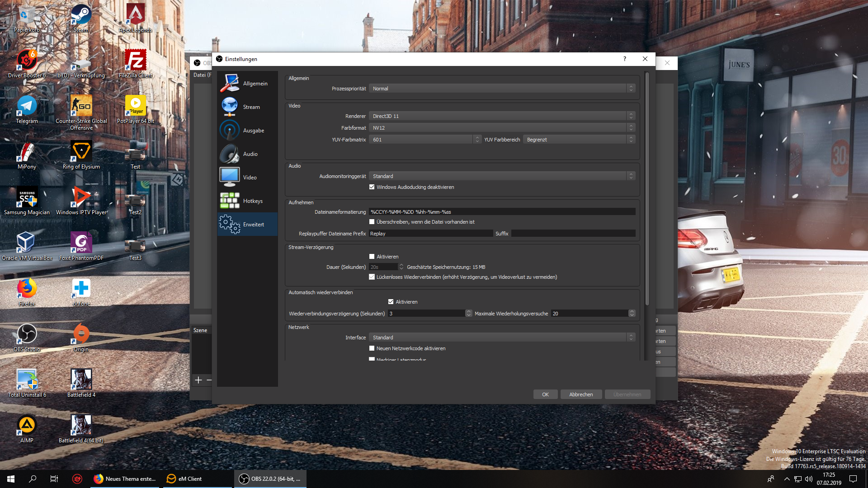Click the Abbrechen button
The height and width of the screenshot is (488, 868).
[581, 394]
